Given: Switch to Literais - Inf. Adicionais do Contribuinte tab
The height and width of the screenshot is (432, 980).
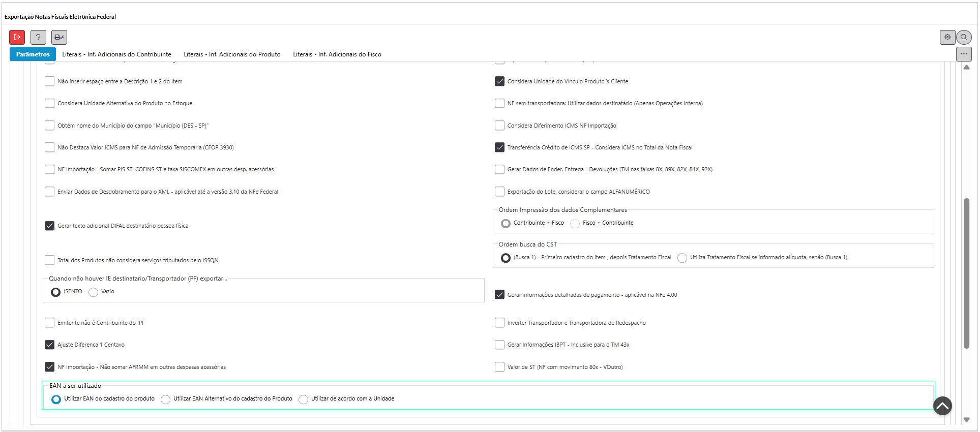Looking at the screenshot, I should [x=116, y=54].
